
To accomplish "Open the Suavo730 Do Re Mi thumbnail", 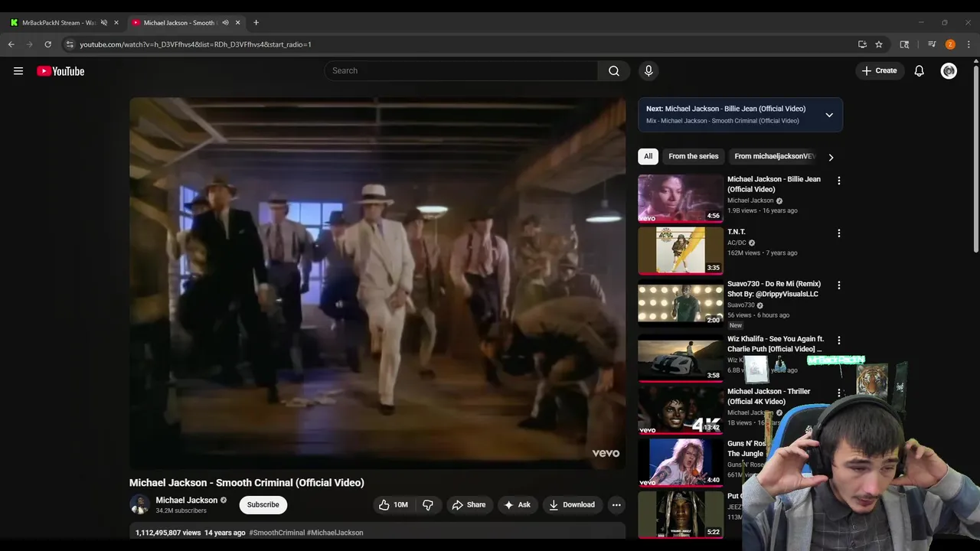I will coord(681,302).
